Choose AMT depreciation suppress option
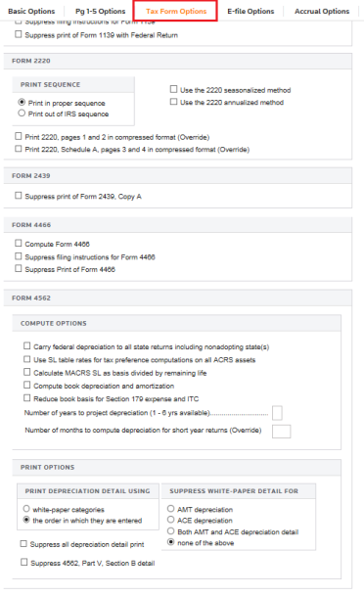 [x=171, y=509]
